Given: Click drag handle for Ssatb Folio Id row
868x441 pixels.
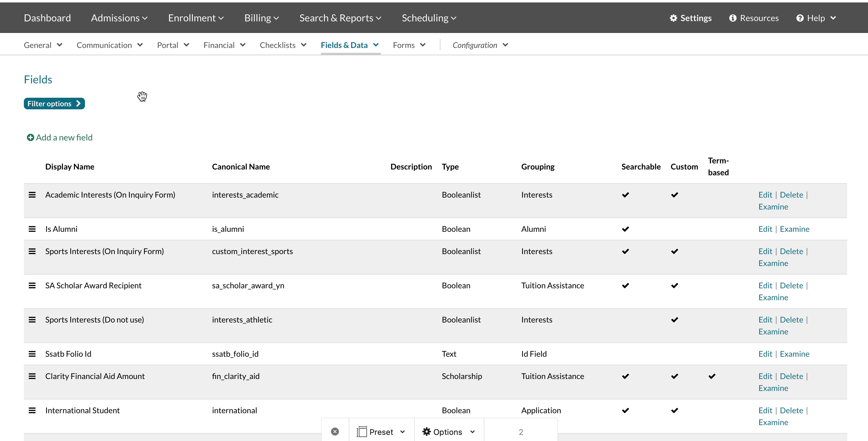Looking at the screenshot, I should tap(32, 354).
